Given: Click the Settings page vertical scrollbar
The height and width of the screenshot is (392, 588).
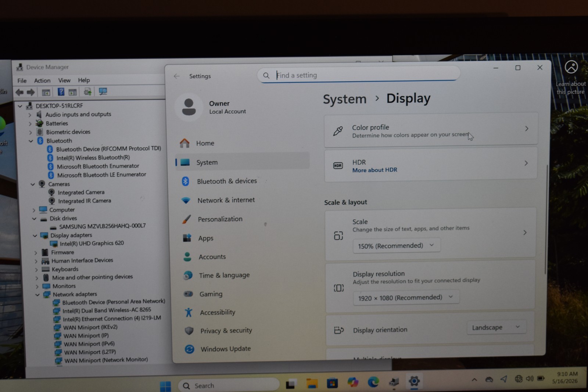Looking at the screenshot, I should pos(546,219).
